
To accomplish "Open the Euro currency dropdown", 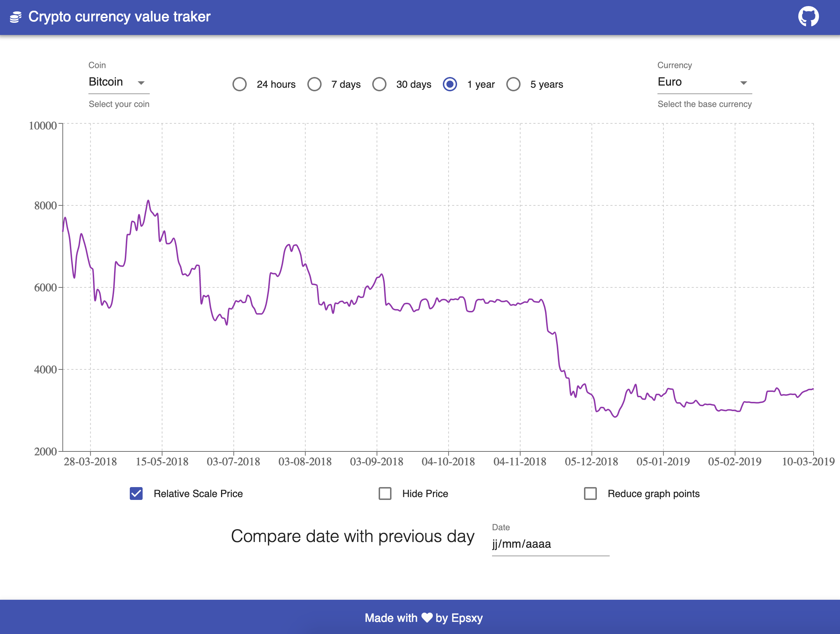I will point(705,82).
